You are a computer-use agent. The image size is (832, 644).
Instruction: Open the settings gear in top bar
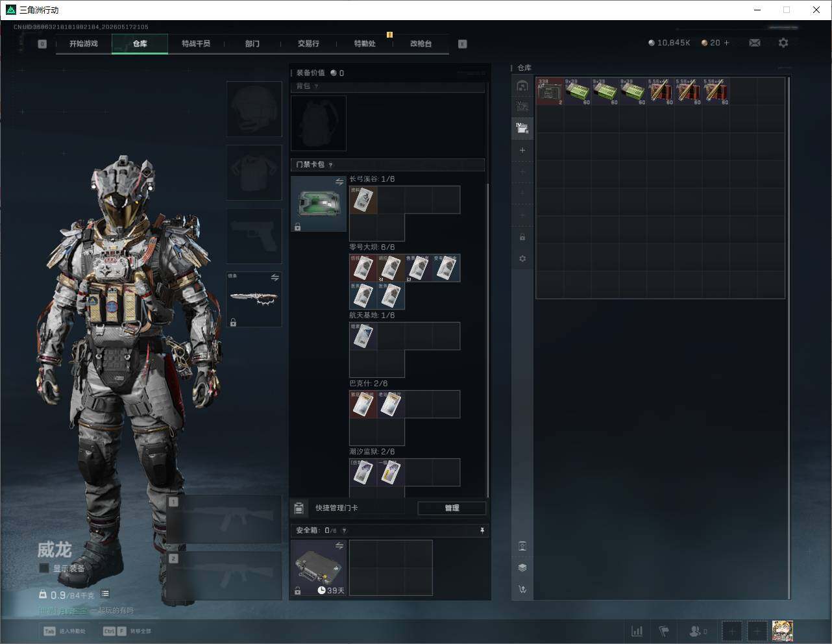(783, 43)
